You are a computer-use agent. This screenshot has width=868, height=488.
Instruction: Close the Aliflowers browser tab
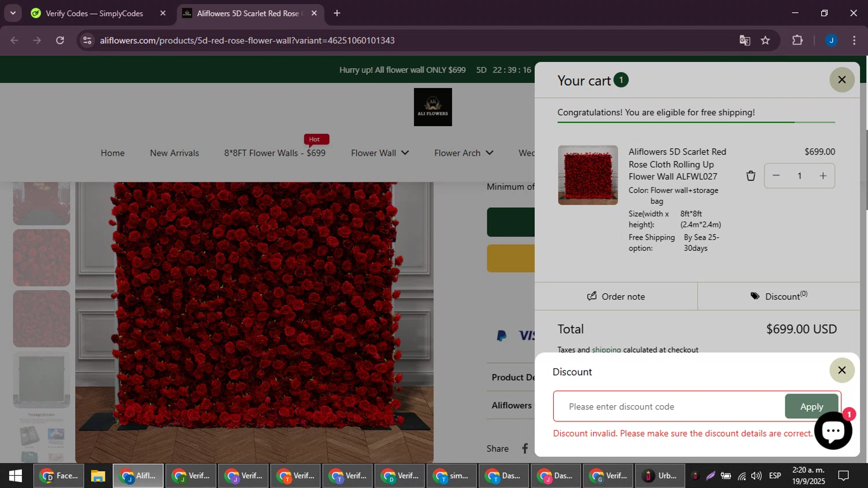314,13
